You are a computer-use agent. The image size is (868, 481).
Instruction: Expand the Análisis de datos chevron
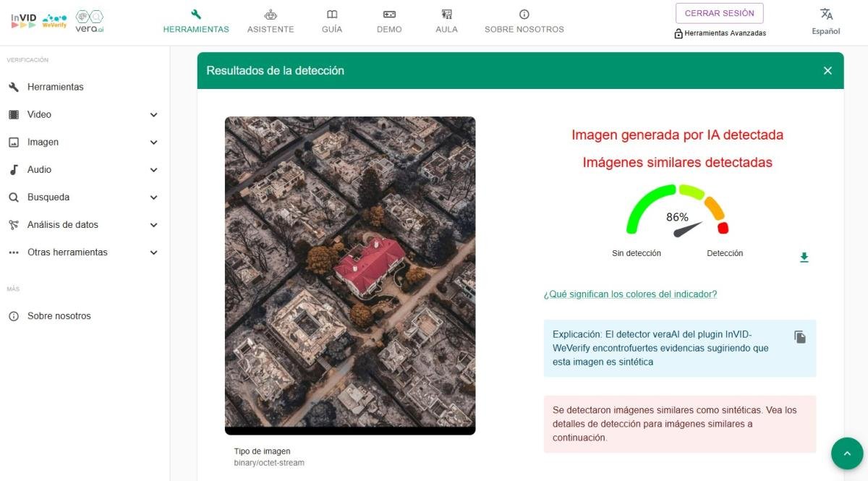[153, 225]
